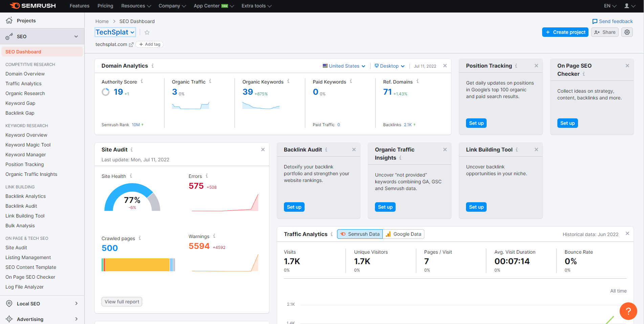This screenshot has height=324, width=644.
Task: Change the Desktop device dropdown
Action: (x=390, y=66)
